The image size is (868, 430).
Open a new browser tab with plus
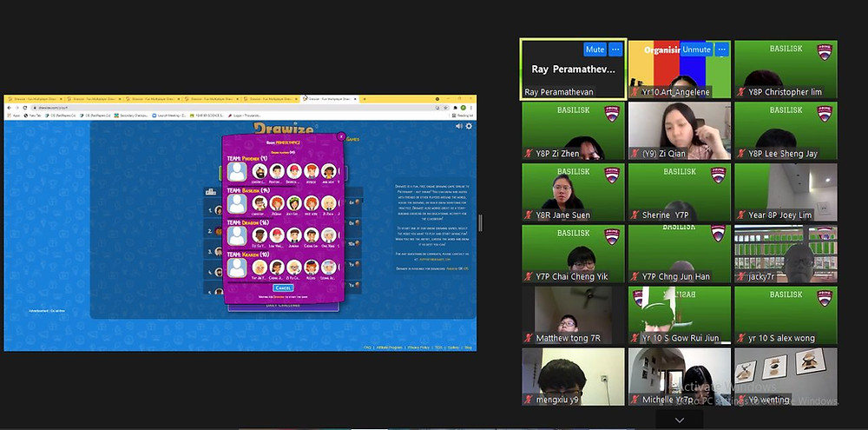[365, 99]
